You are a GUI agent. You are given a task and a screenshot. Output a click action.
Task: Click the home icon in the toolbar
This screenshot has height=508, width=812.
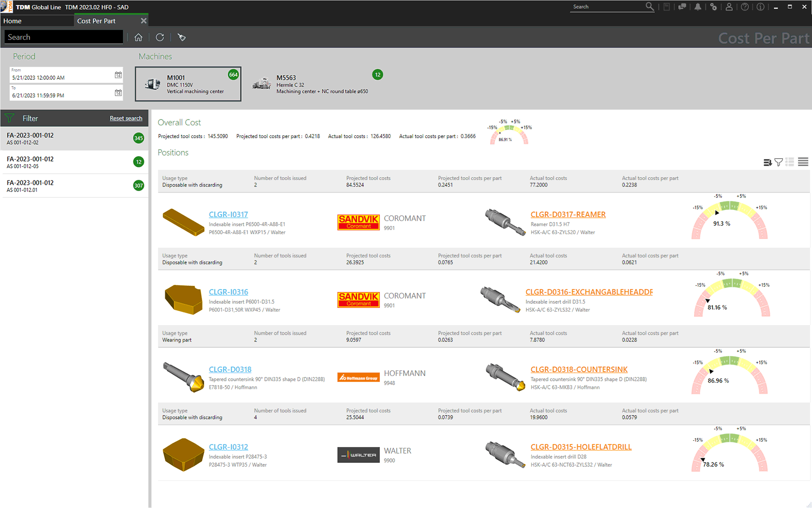(x=138, y=37)
